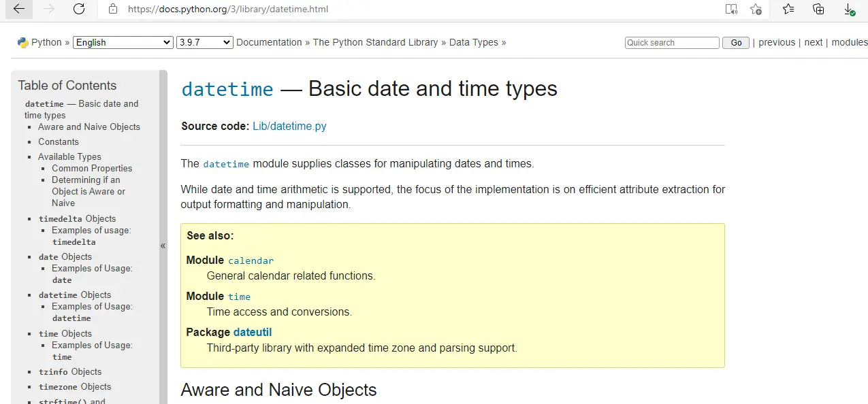The height and width of the screenshot is (404, 868).
Task: Open the Favorites list icon
Action: click(x=788, y=10)
